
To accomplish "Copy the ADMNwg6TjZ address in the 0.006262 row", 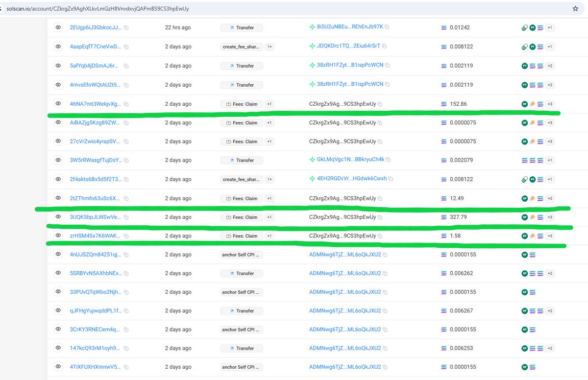I will pos(385,273).
